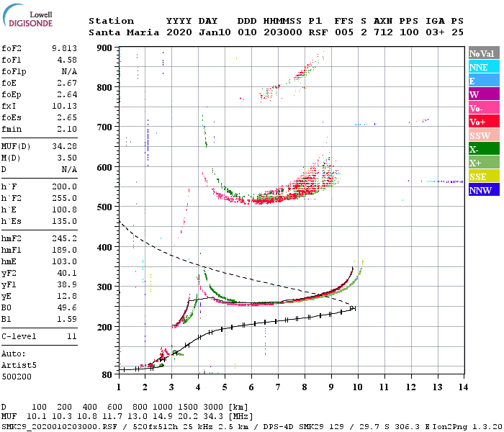The width and height of the screenshot is (504, 432).
Task: Select the SSE yellow legend swatch
Action: [x=484, y=176]
